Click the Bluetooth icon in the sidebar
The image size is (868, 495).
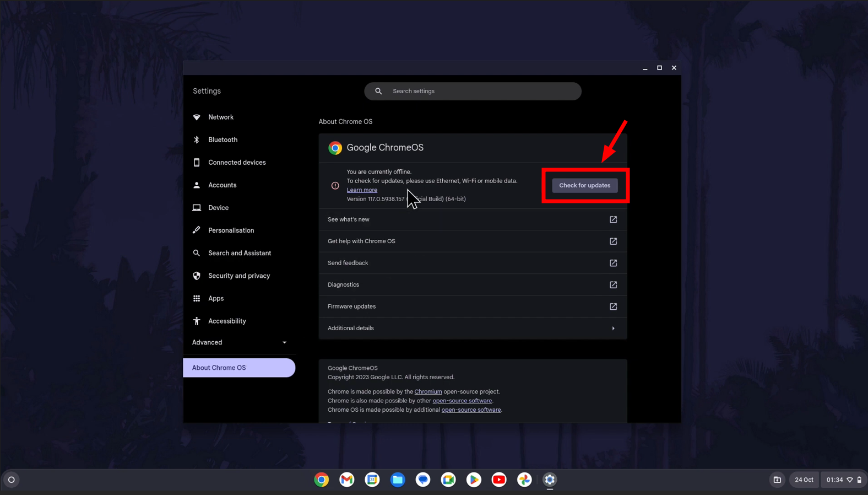tap(197, 140)
